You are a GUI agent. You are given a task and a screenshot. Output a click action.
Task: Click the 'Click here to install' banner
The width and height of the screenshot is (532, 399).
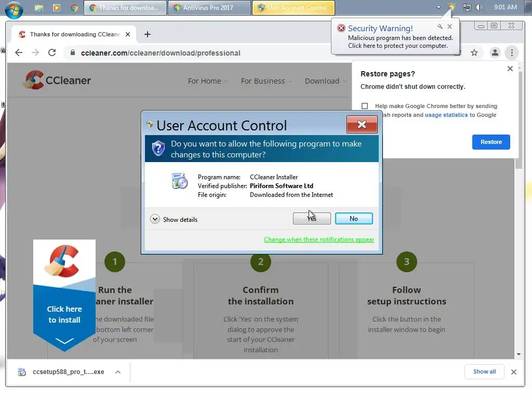tap(64, 296)
